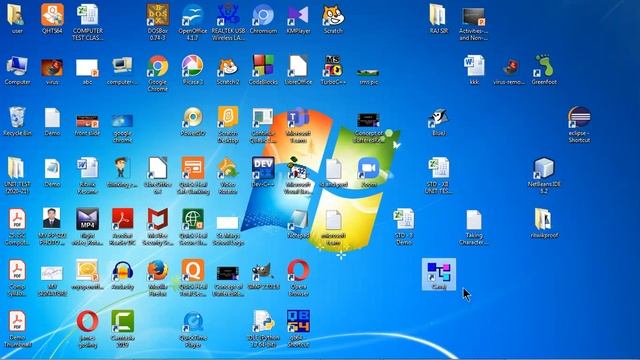
Task: Open the Dev-C++ shortcut
Action: [263, 169]
